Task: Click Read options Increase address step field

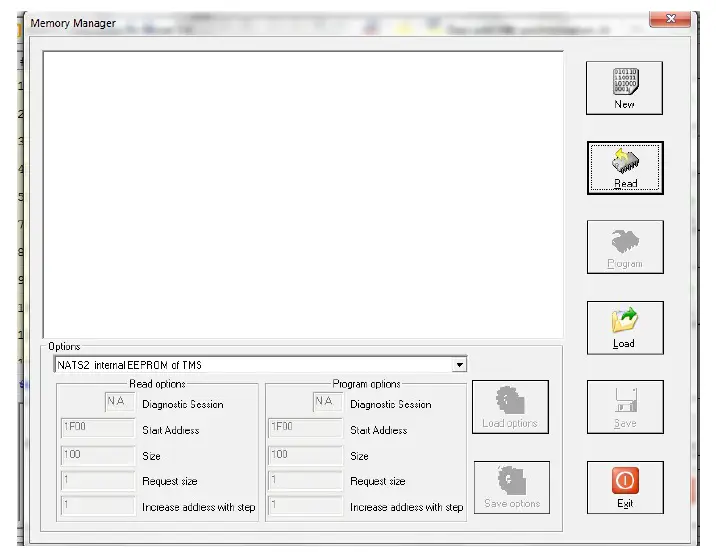Action: tap(98, 506)
